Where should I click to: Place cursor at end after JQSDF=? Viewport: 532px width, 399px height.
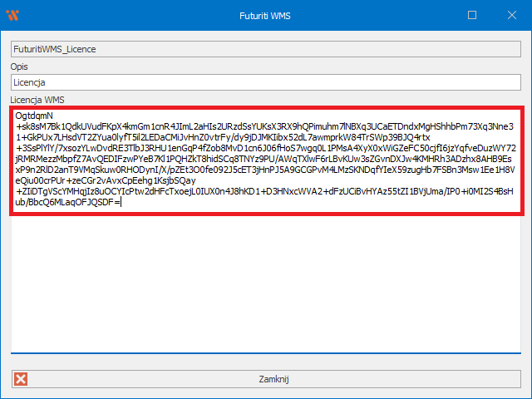click(x=122, y=202)
